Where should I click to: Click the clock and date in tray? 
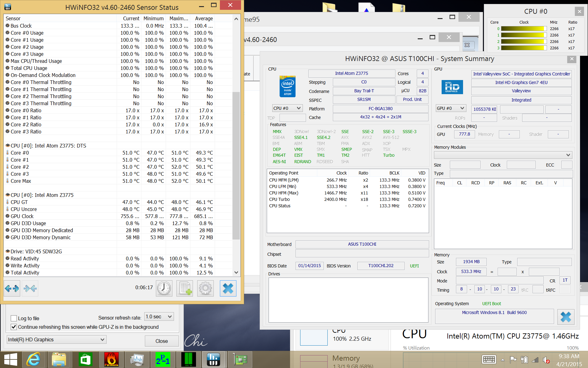click(569, 360)
